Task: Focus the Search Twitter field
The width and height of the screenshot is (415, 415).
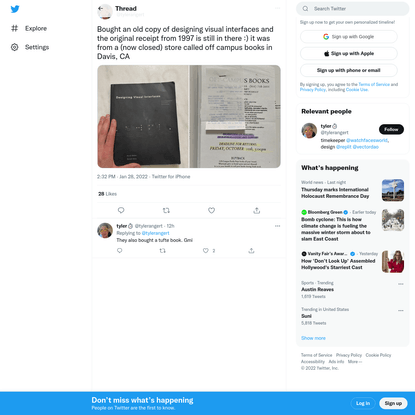Action: 353,9
